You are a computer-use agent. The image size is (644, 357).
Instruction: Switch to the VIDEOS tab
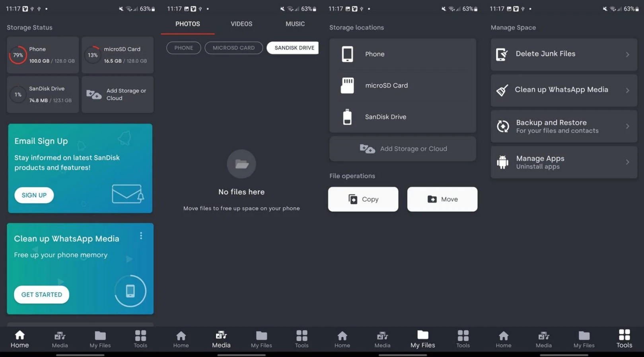tap(241, 24)
